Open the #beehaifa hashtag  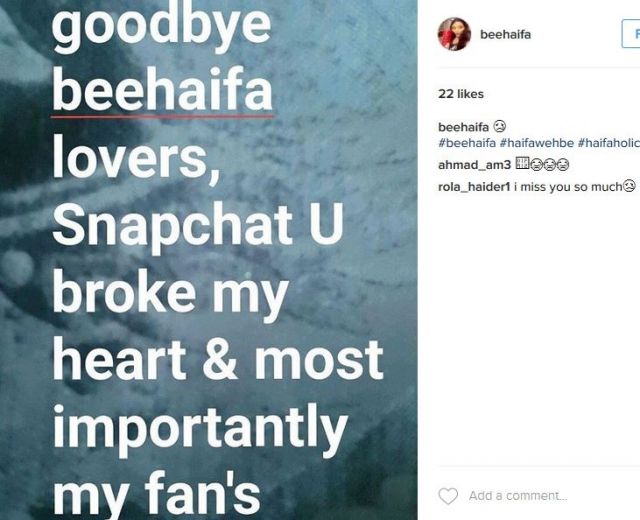467,143
